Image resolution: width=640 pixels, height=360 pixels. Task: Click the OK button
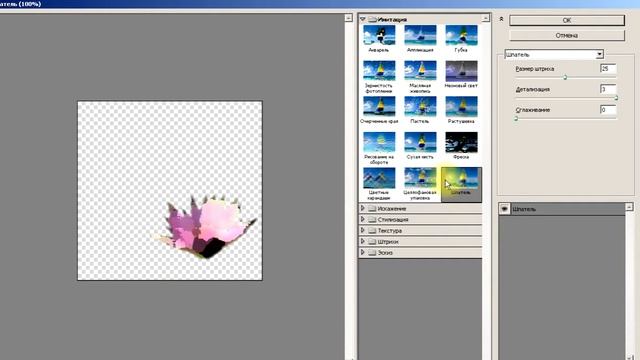(567, 20)
